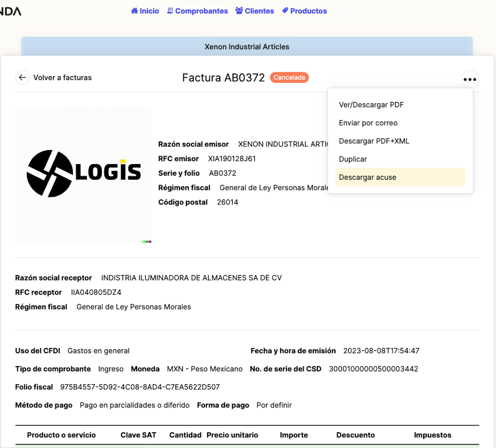Click Pago en parcialidades o diferido

[135, 405]
